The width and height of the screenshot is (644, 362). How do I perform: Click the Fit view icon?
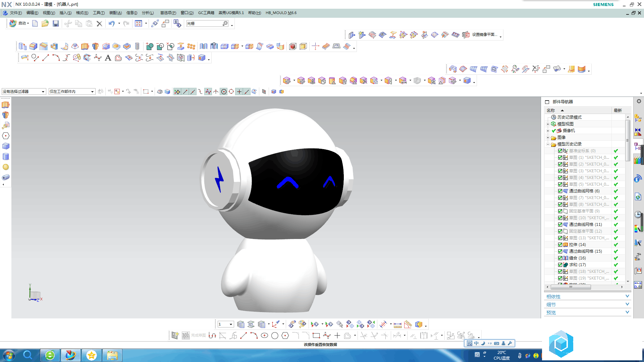tap(138, 23)
